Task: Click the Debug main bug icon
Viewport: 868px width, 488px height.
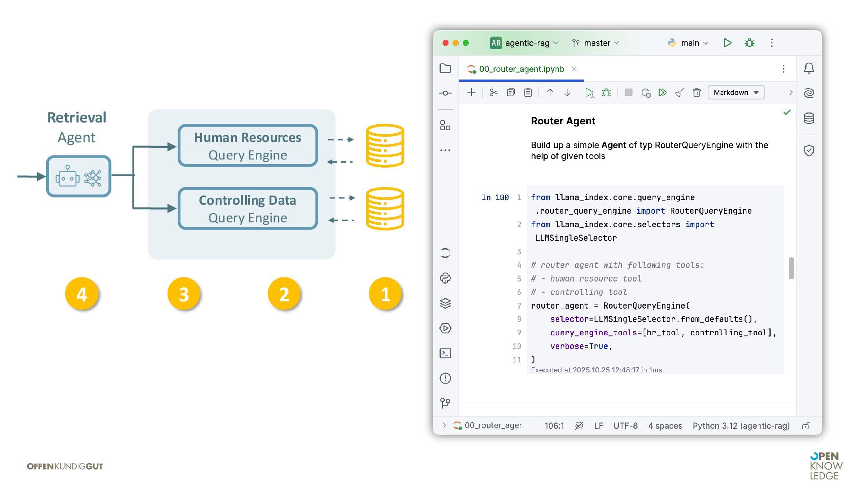Action: [750, 43]
